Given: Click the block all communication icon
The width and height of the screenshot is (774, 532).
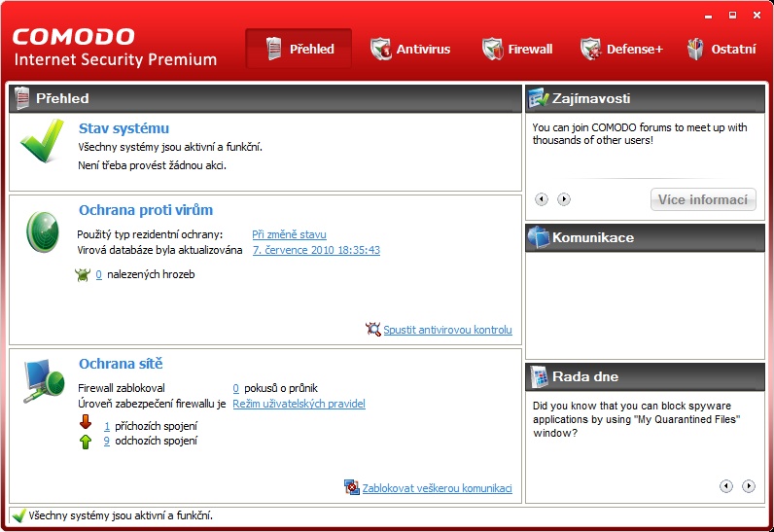Looking at the screenshot, I should [352, 487].
